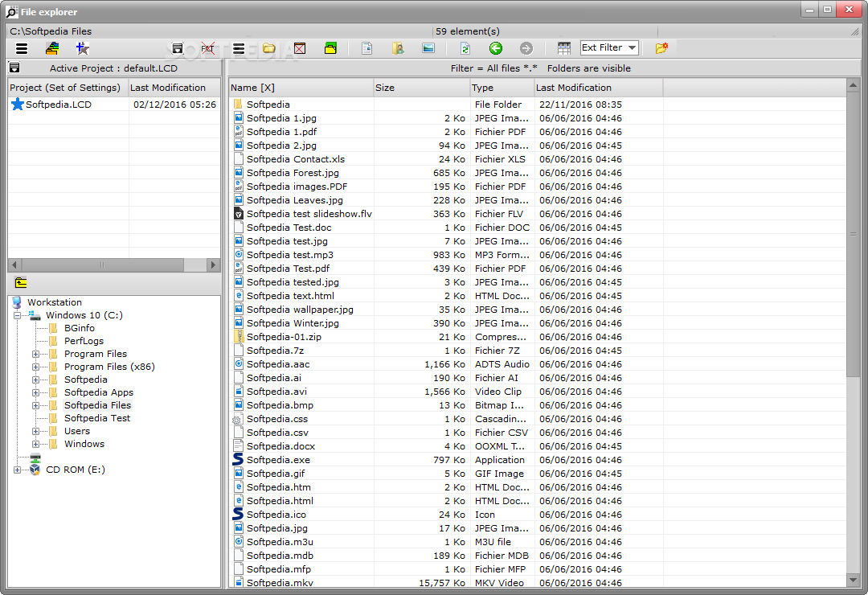868x595 pixels.
Task: Select the Workstation root node
Action: 55,302
